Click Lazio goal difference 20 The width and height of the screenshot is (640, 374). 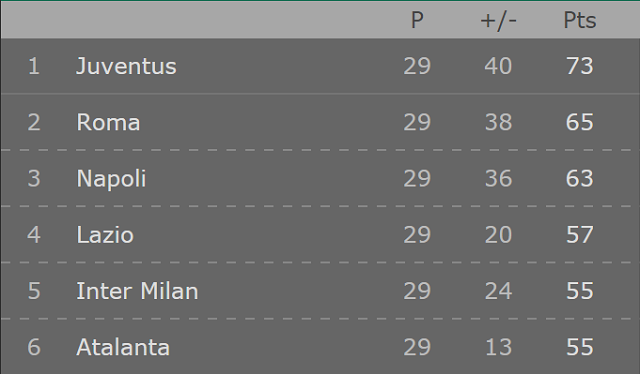pyautogui.click(x=498, y=235)
